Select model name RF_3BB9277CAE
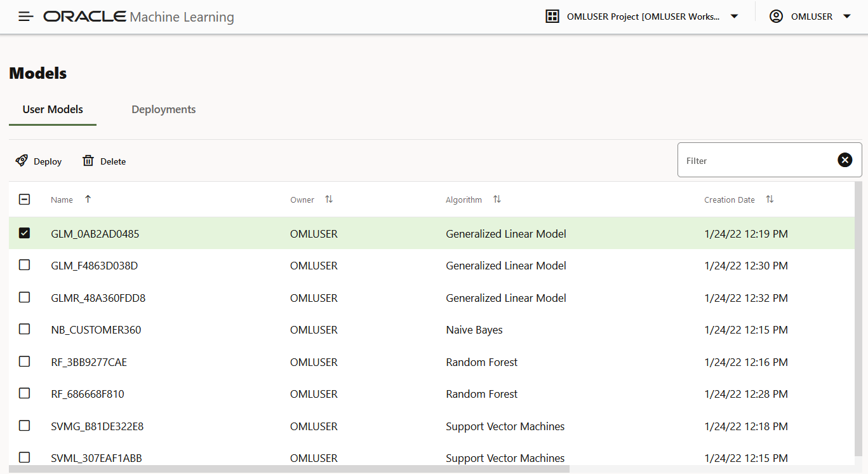Screen dimensions: 868x474 (x=89, y=362)
